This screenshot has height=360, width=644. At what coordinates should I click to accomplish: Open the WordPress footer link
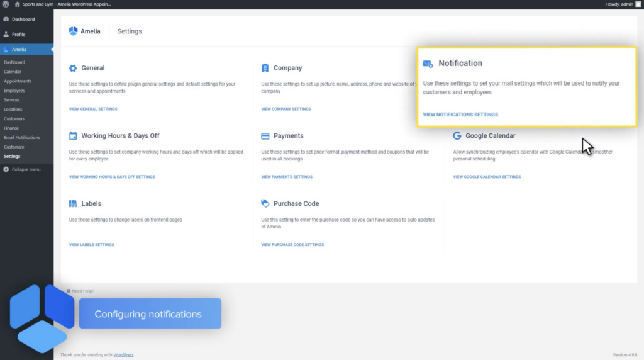(x=123, y=355)
